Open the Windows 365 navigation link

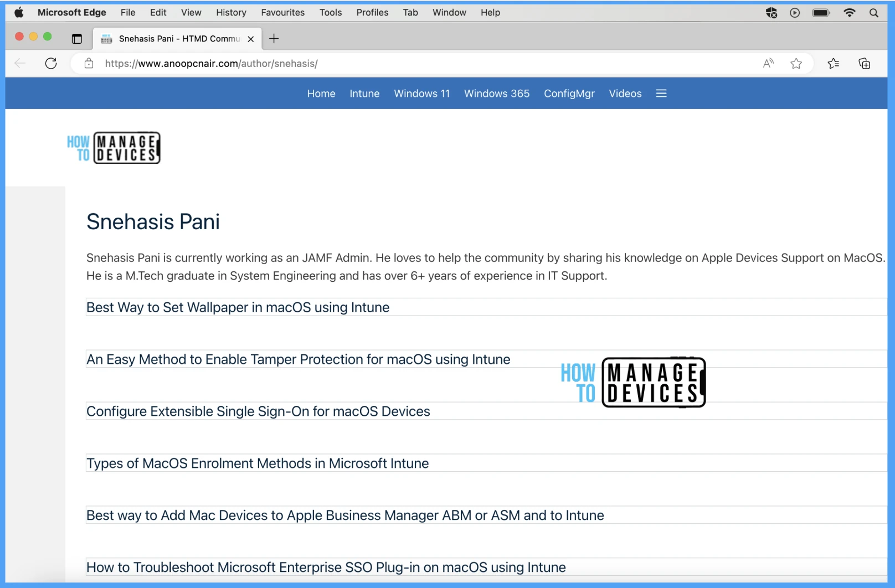497,94
